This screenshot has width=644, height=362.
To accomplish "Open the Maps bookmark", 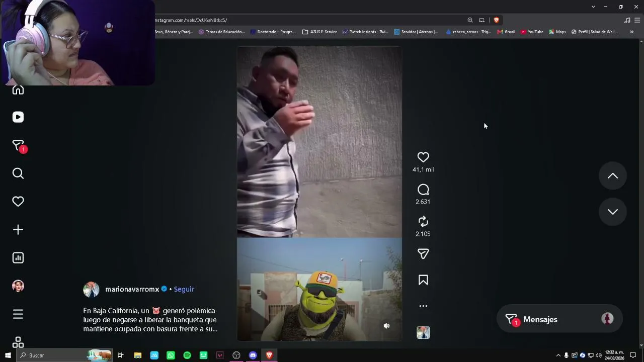I will click(557, 32).
